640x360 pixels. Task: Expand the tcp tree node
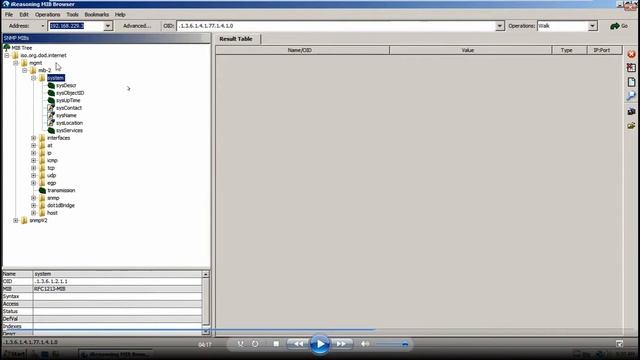(33, 168)
